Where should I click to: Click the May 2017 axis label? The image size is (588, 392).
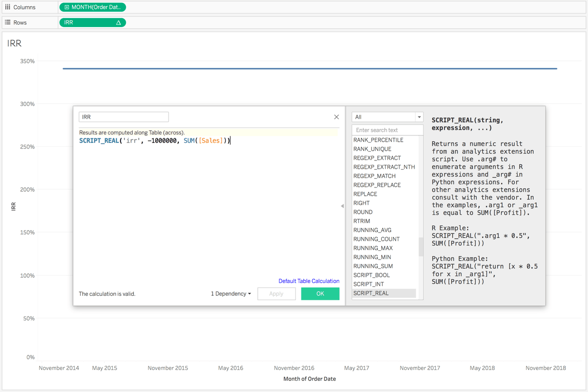coord(357,368)
